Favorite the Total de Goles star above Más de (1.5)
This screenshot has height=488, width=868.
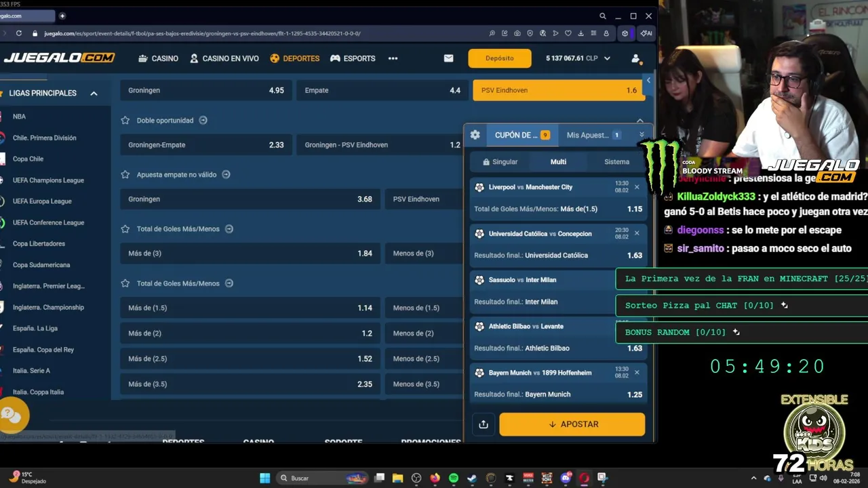125,283
